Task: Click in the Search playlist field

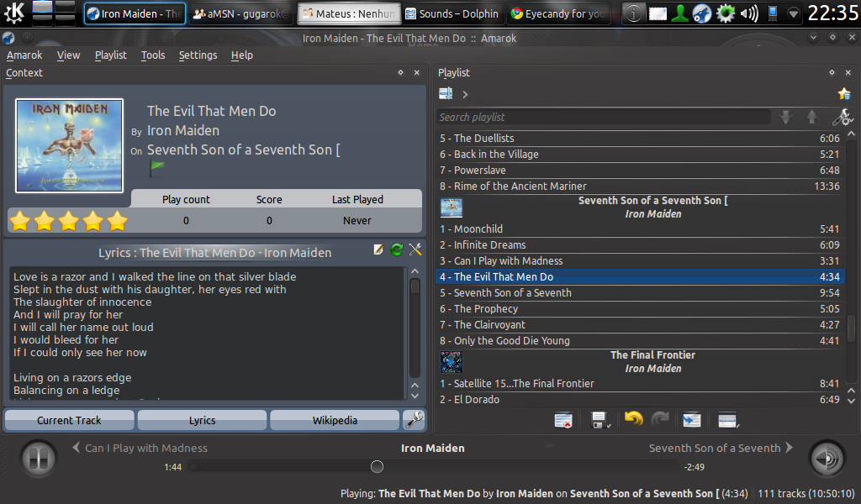Action: click(603, 117)
